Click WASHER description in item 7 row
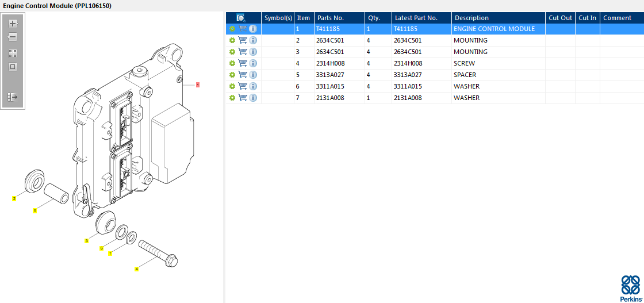The image size is (644, 303). click(466, 98)
